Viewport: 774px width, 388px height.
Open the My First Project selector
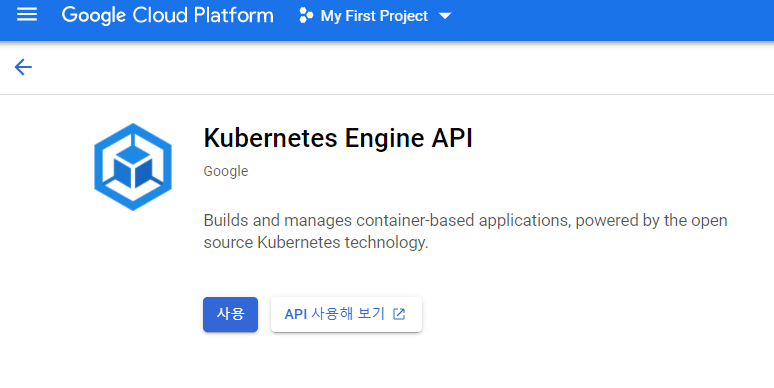click(x=375, y=16)
